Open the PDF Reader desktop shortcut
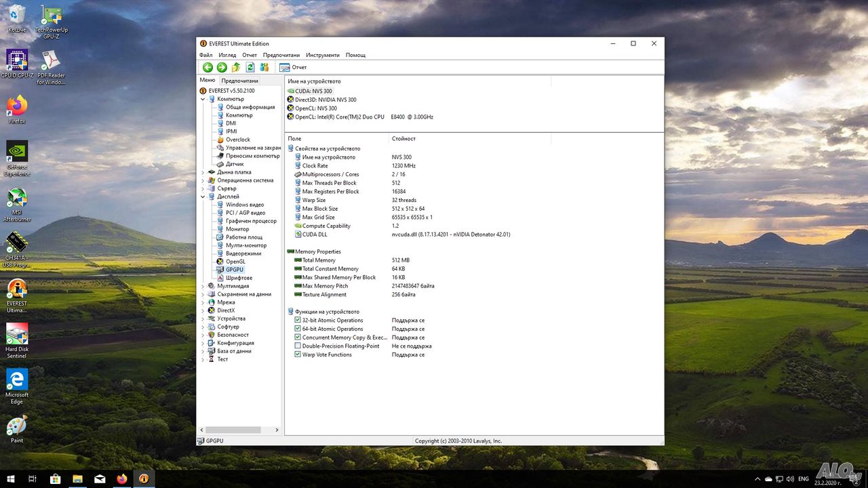Image resolution: width=868 pixels, height=488 pixels. coord(52,68)
